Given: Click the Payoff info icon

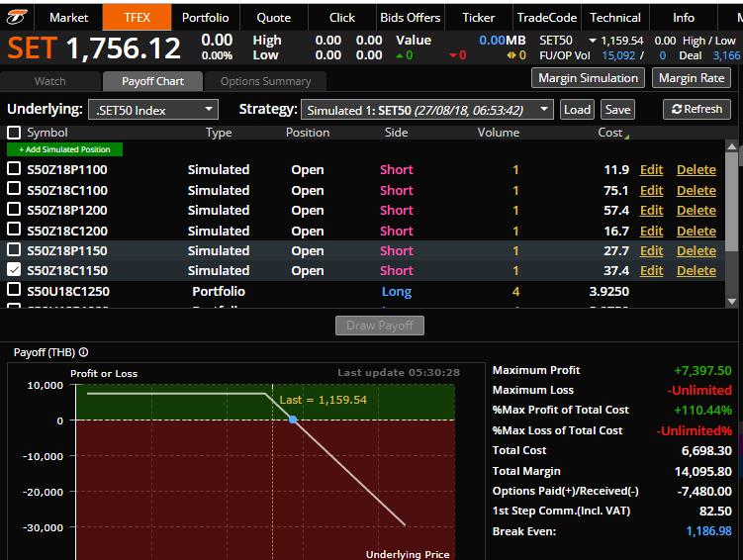Looking at the screenshot, I should (83, 352).
